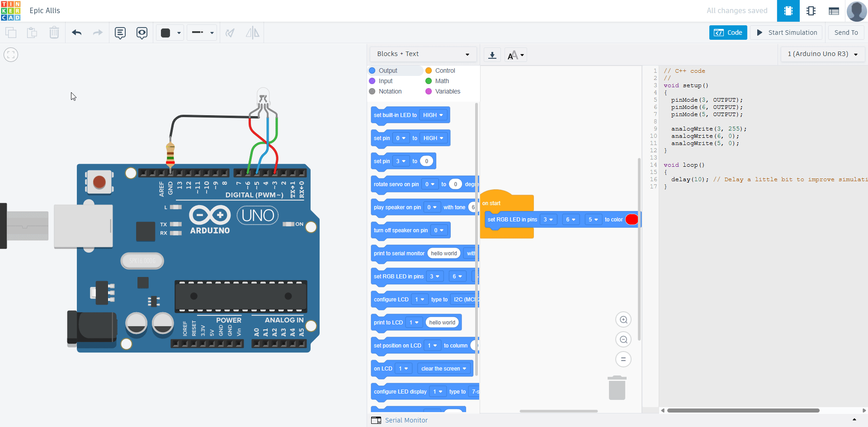This screenshot has width=868, height=427.
Task: Open the Notes tool icon
Action: click(x=120, y=33)
